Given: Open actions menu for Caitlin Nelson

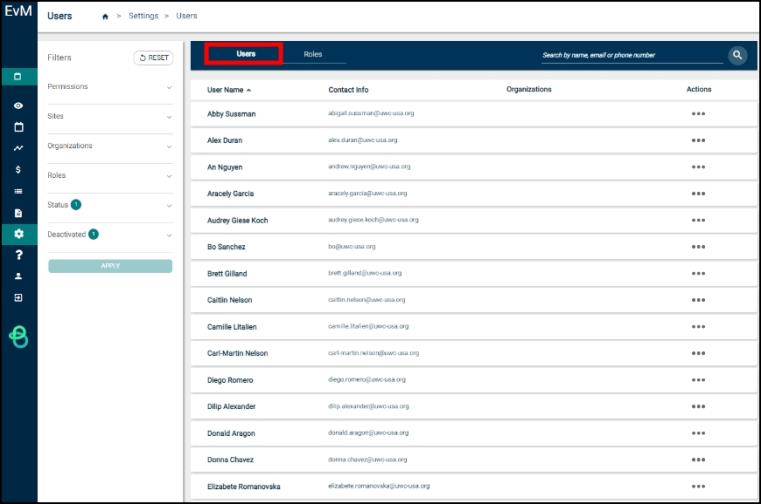Looking at the screenshot, I should point(698,300).
